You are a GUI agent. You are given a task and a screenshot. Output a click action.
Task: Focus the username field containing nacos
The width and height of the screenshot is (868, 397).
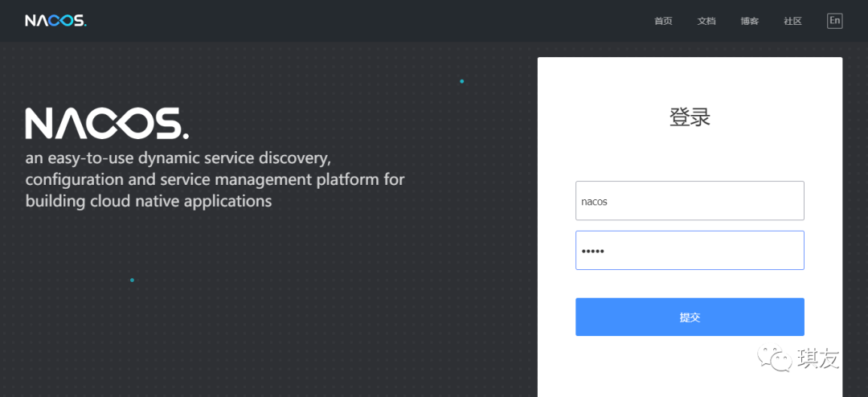690,201
